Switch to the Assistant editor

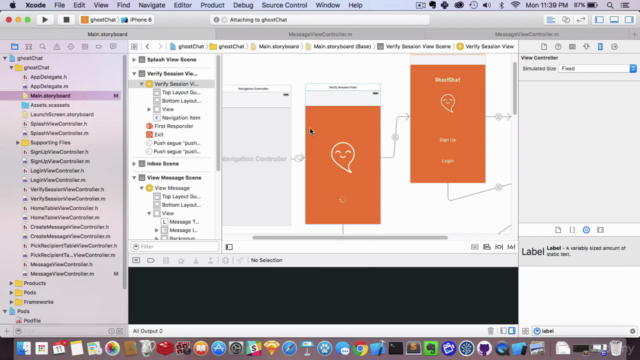(566, 20)
